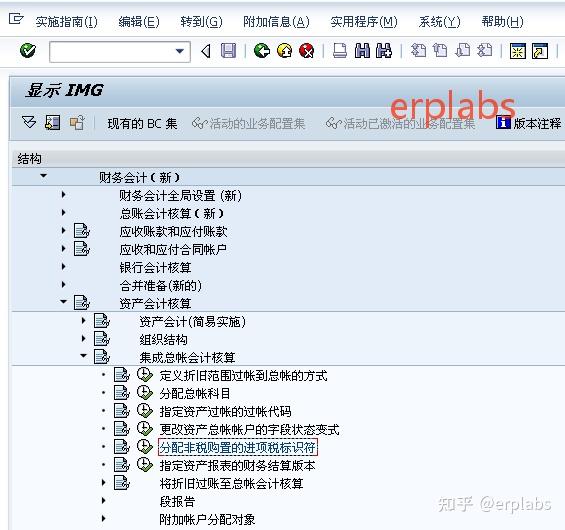Viewport: 565px width, 530px height.
Task: Expand the 资产会计(简易实施) node
Action: [84, 320]
